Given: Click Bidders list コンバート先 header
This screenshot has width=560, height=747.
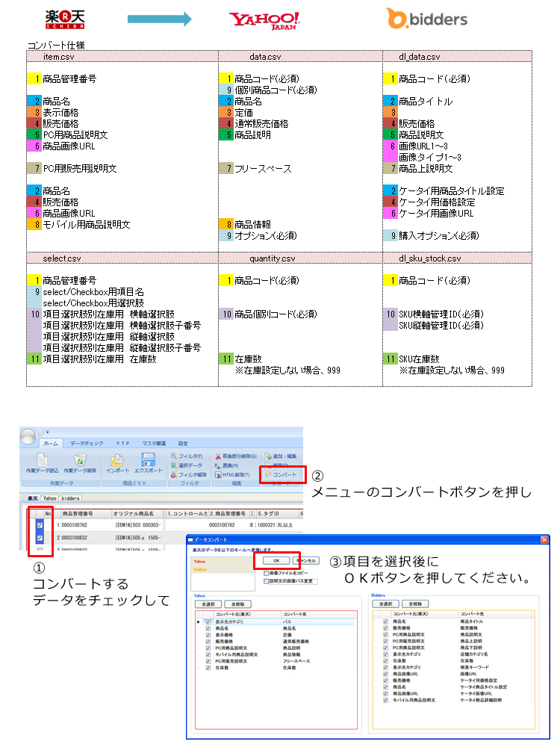Looking at the screenshot, I should [497, 613].
